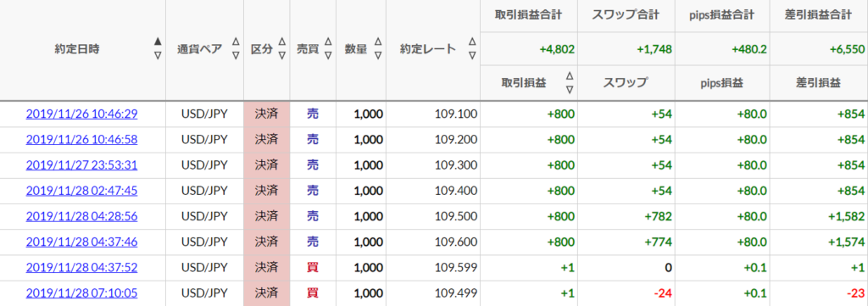Screen dimensions: 868x306
Task: Click the 売 cell in the 109.100 row
Action: (x=313, y=114)
